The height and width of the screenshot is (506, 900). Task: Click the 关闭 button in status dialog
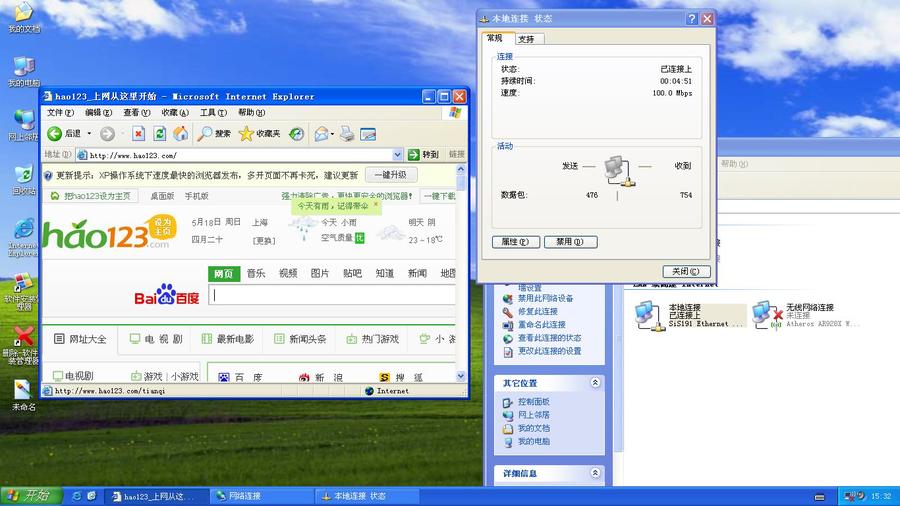click(x=686, y=271)
